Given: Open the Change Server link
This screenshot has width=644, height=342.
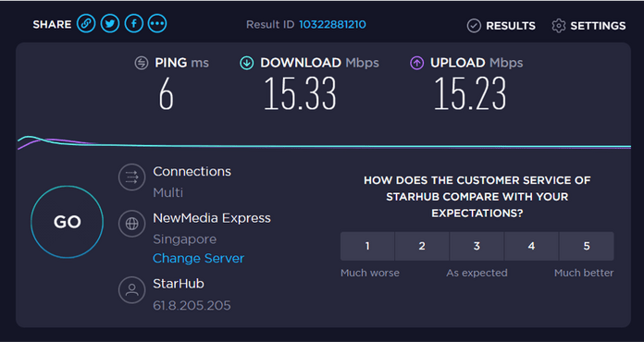Looking at the screenshot, I should [198, 258].
